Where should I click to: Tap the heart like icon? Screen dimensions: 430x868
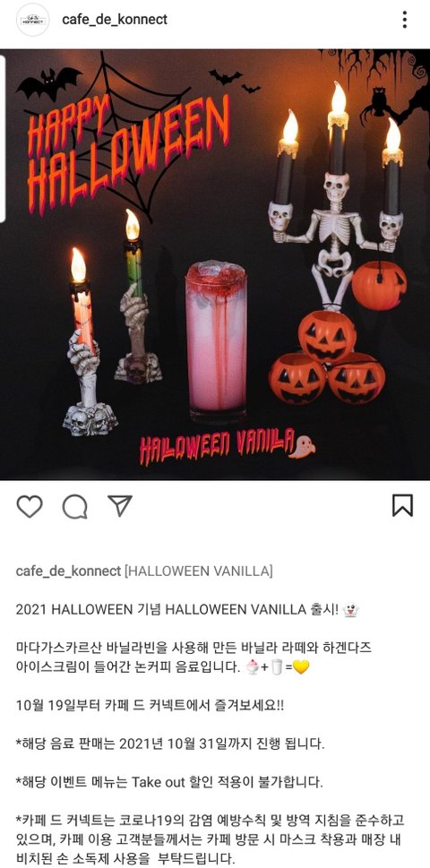[30, 506]
